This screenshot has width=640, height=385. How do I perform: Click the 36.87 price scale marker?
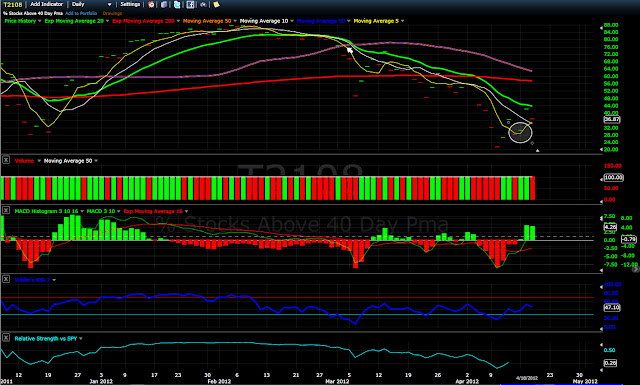(611, 120)
